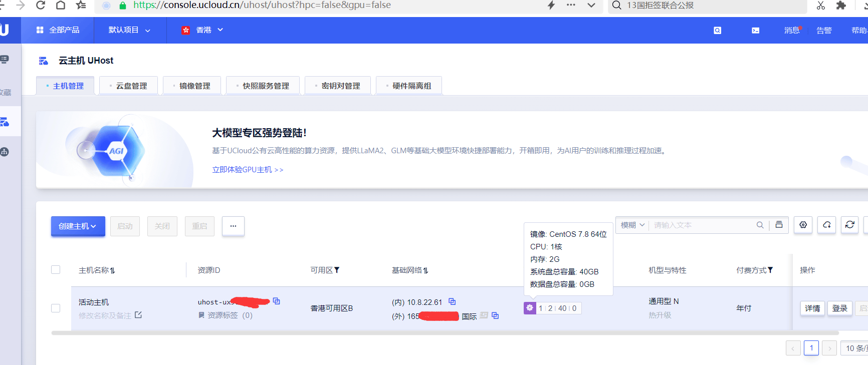Open 消息 messages
Viewport: 868px width, 365px height.
pos(792,31)
